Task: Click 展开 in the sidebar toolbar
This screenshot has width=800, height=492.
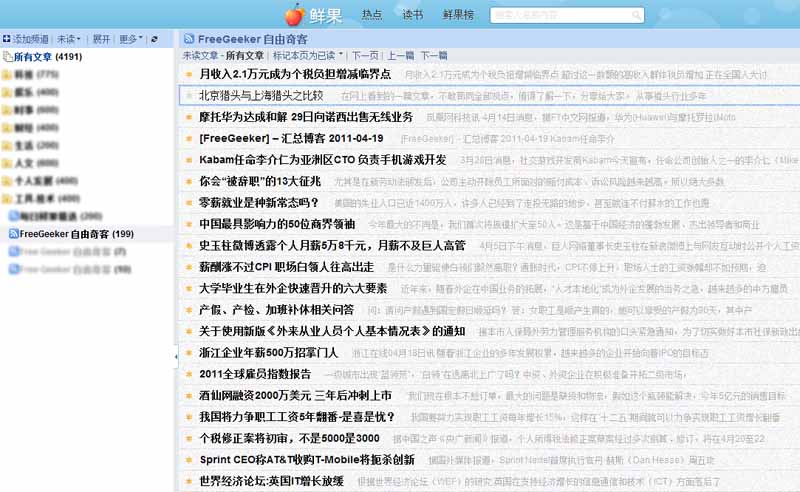Action: click(101, 39)
